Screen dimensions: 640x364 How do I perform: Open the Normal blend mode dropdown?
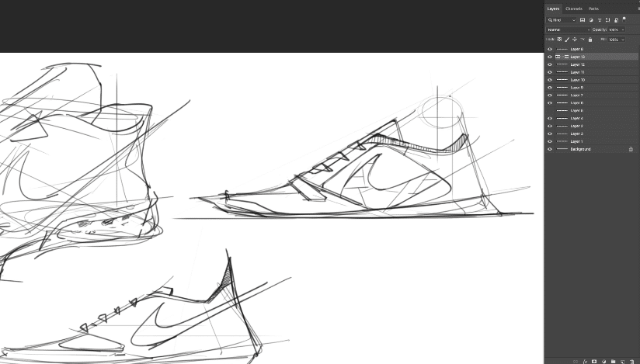coord(569,29)
